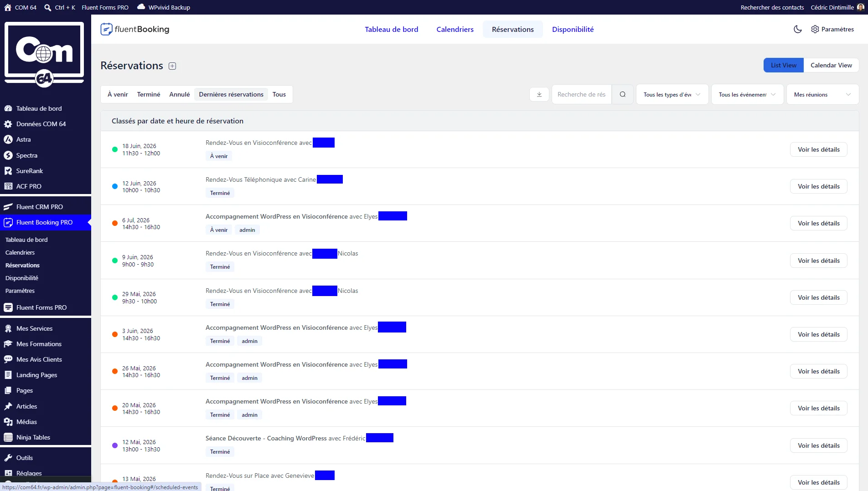
Task: Open Calendriers in the sidebar submenu
Action: [20, 252]
